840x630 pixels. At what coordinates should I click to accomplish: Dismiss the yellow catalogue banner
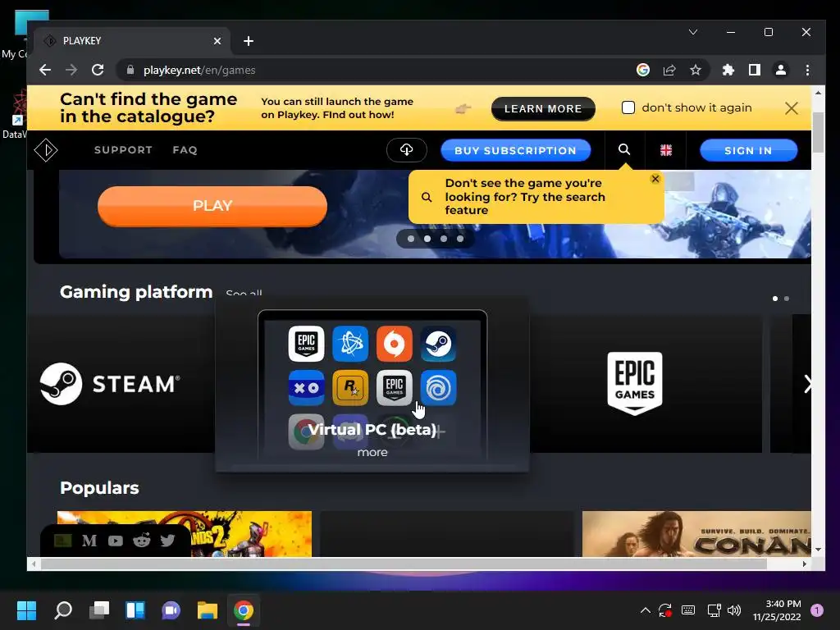click(x=792, y=108)
